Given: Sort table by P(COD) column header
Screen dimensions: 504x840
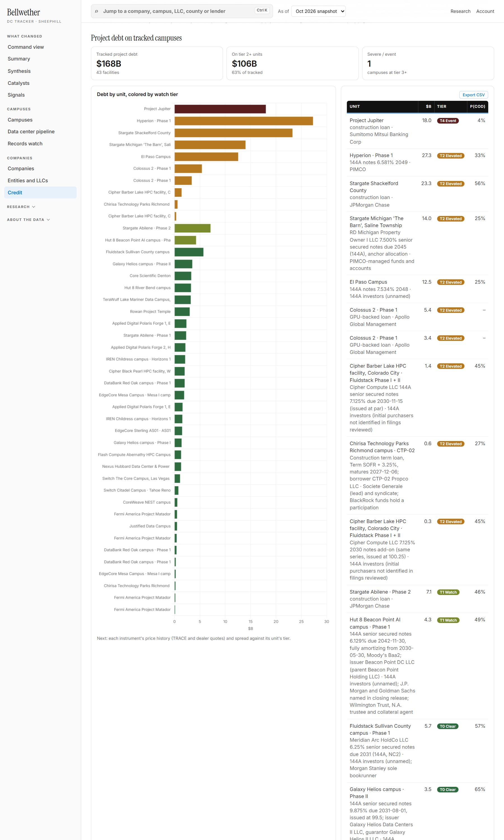Looking at the screenshot, I should click(477, 106).
